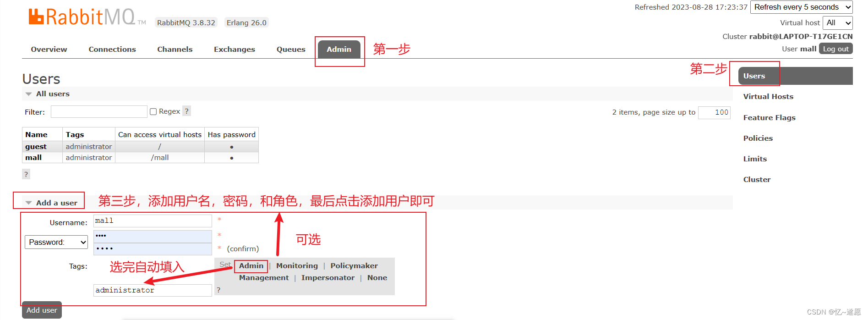Set the Admin tag

coord(251,266)
